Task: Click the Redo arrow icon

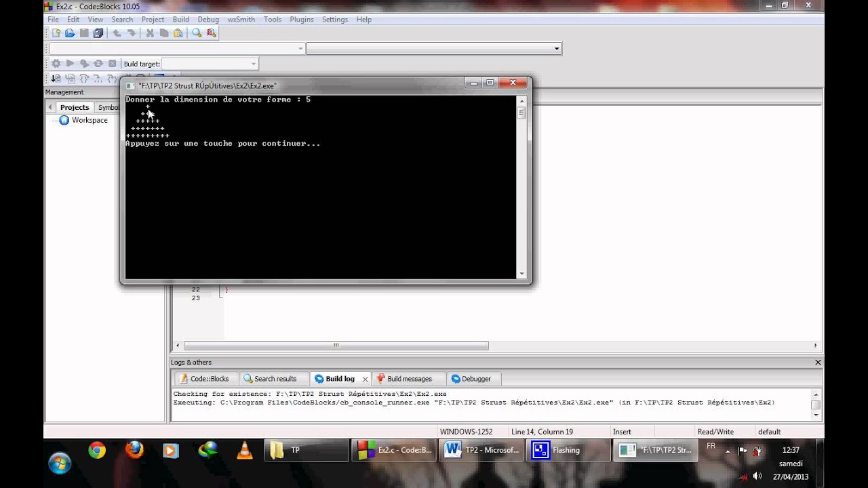Action: click(x=131, y=33)
